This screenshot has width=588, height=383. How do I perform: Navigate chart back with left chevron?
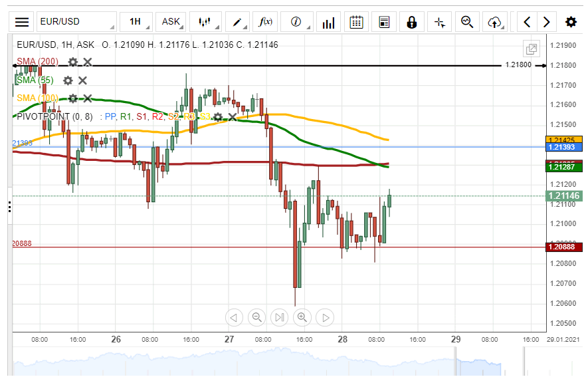click(x=527, y=22)
